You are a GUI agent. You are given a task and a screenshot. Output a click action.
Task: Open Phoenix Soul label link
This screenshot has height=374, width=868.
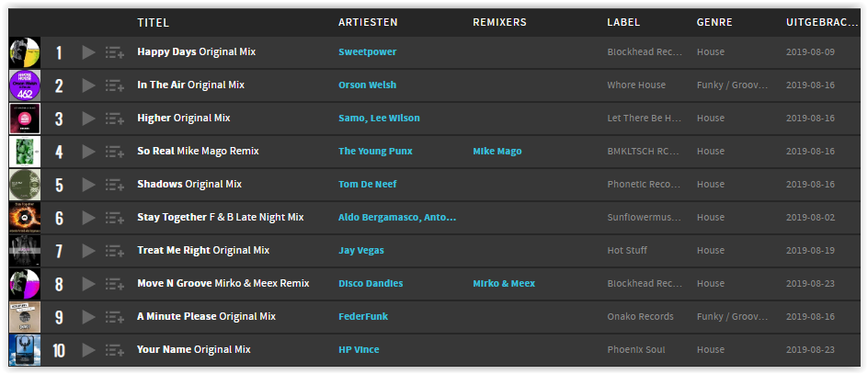636,350
